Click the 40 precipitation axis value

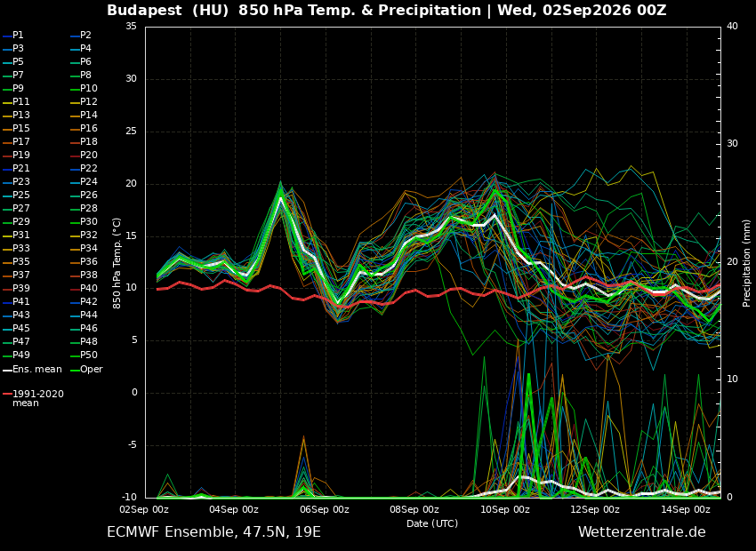click(732, 27)
